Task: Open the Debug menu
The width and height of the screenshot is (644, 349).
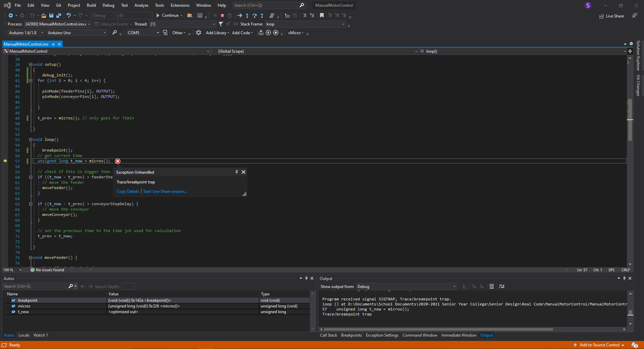Action: click(x=108, y=5)
